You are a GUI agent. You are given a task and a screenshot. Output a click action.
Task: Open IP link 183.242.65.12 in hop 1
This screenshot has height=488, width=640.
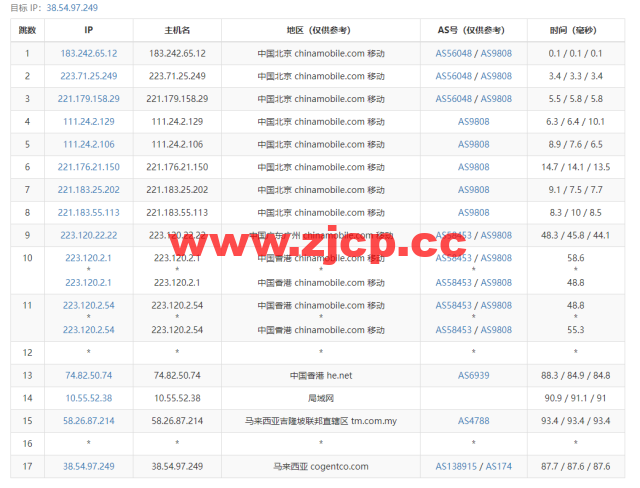tap(89, 53)
